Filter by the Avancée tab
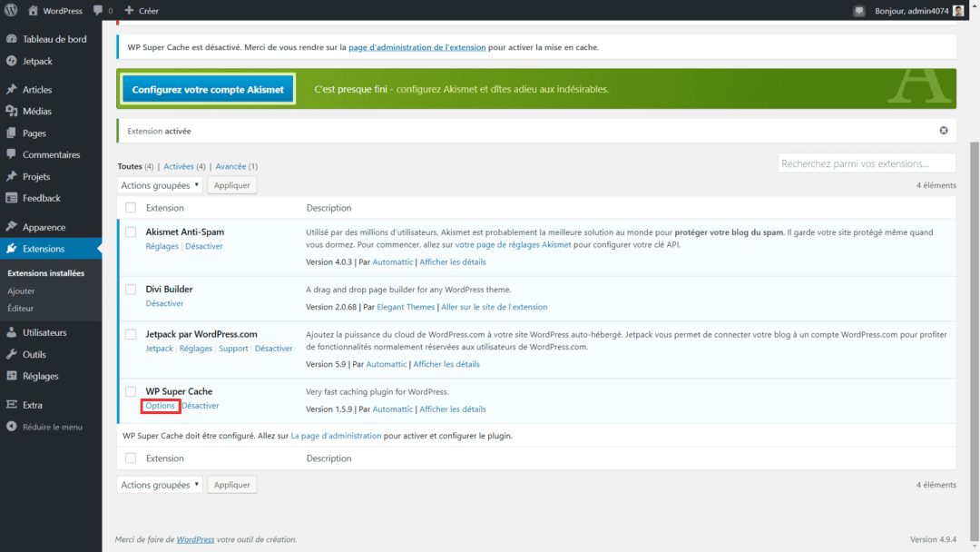 click(x=230, y=166)
